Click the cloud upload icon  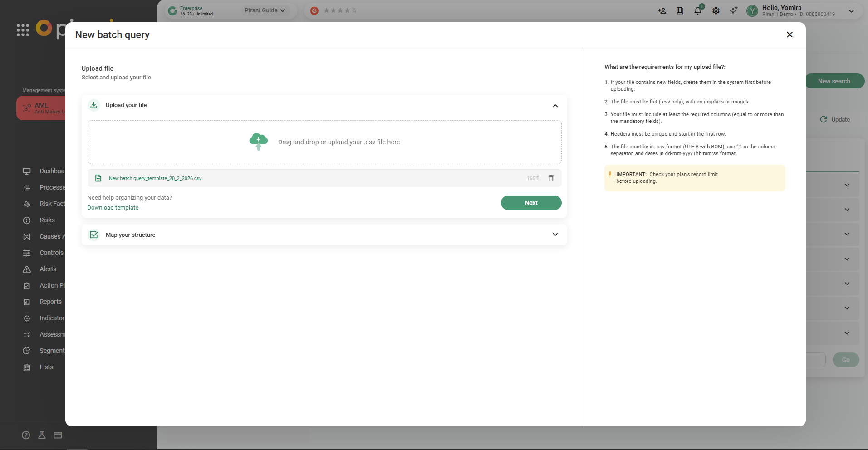tap(259, 142)
